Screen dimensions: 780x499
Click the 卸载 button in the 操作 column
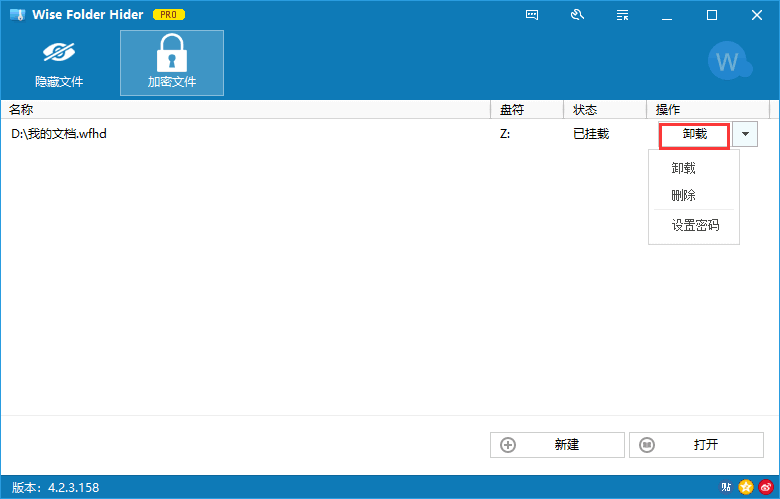694,134
